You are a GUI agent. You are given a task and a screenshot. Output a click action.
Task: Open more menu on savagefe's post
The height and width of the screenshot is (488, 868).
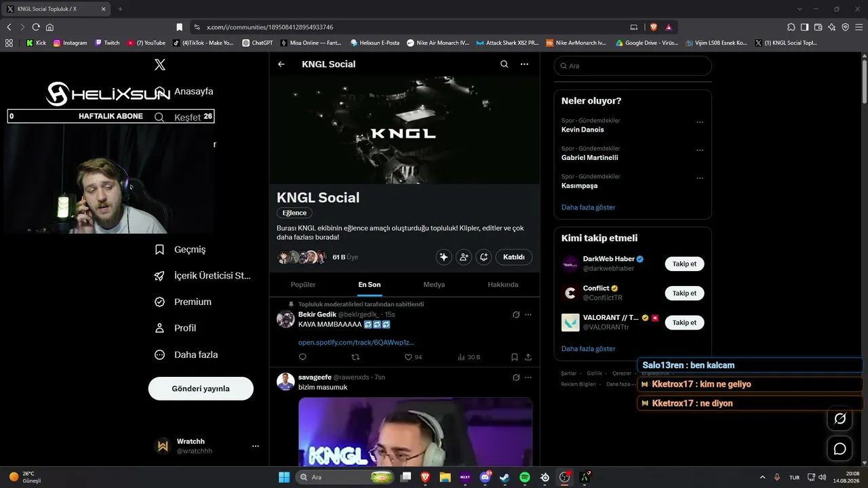[x=528, y=377]
